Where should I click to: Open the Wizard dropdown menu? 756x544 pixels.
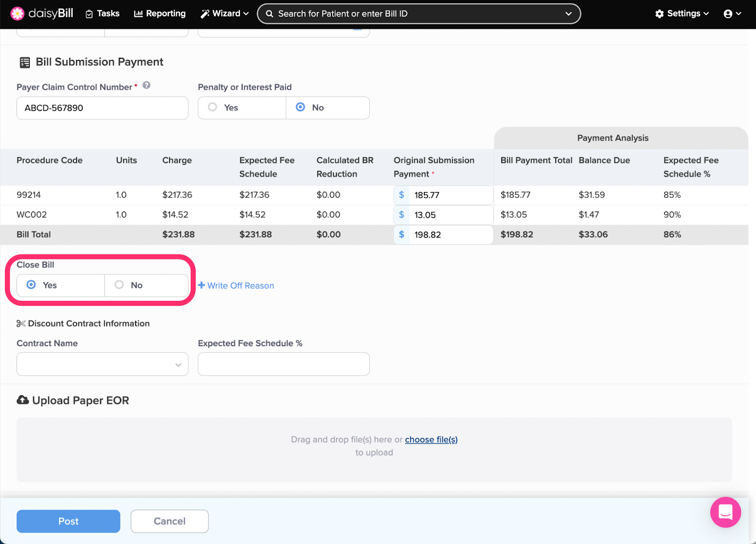coord(224,14)
